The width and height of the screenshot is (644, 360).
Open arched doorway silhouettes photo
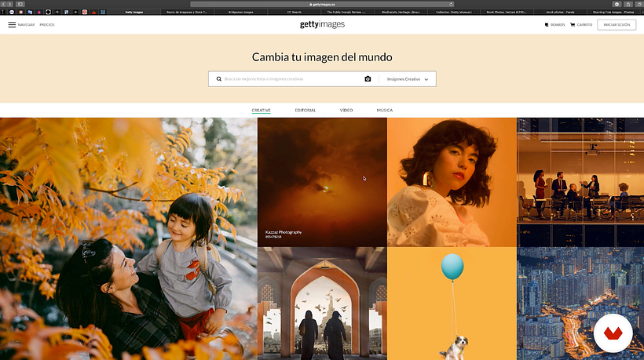(322, 304)
